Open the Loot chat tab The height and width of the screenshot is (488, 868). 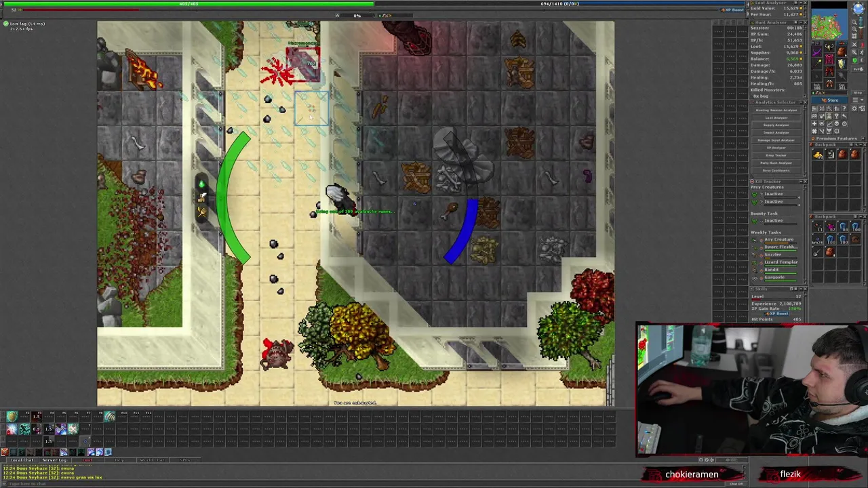click(x=87, y=460)
